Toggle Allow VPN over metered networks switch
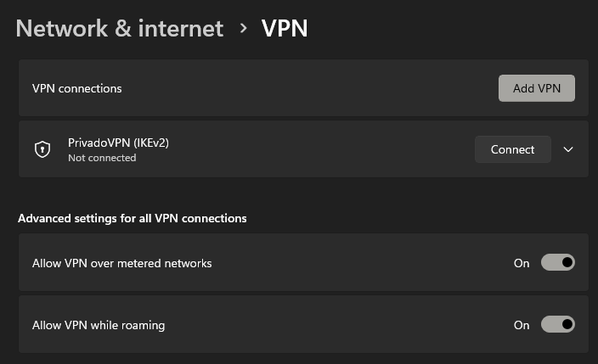The width and height of the screenshot is (598, 364). [x=557, y=262]
